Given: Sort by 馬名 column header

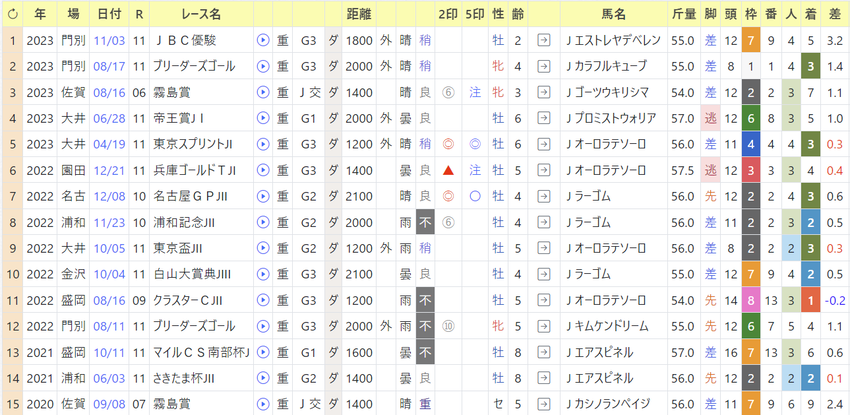Looking at the screenshot, I should pos(613,15).
